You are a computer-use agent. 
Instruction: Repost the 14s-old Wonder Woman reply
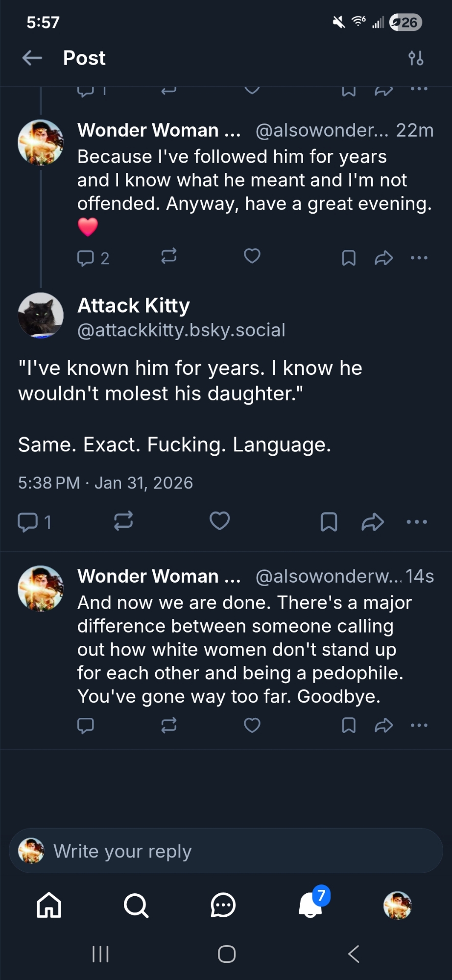169,725
